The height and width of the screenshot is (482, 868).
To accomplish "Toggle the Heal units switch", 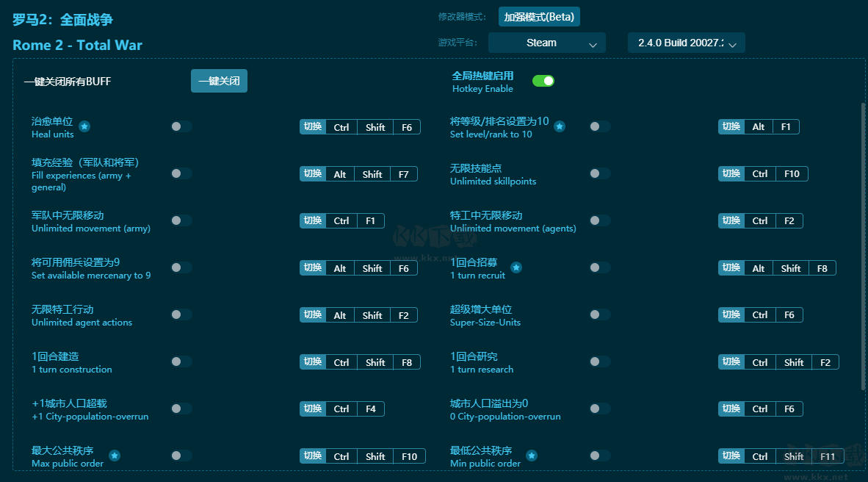I will 181,126.
